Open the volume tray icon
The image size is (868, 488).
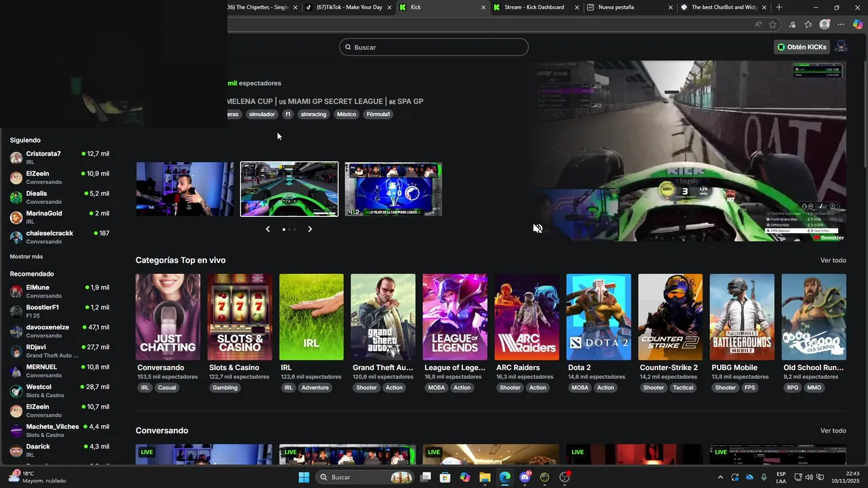click(x=810, y=477)
